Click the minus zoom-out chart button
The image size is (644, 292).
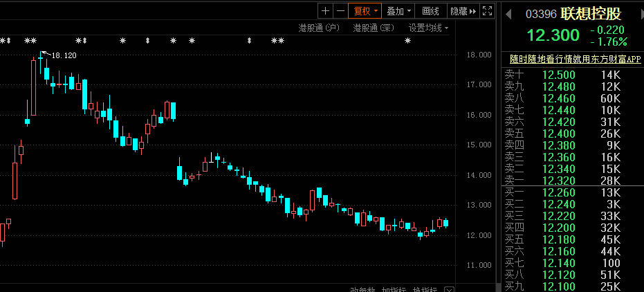pyautogui.click(x=340, y=10)
